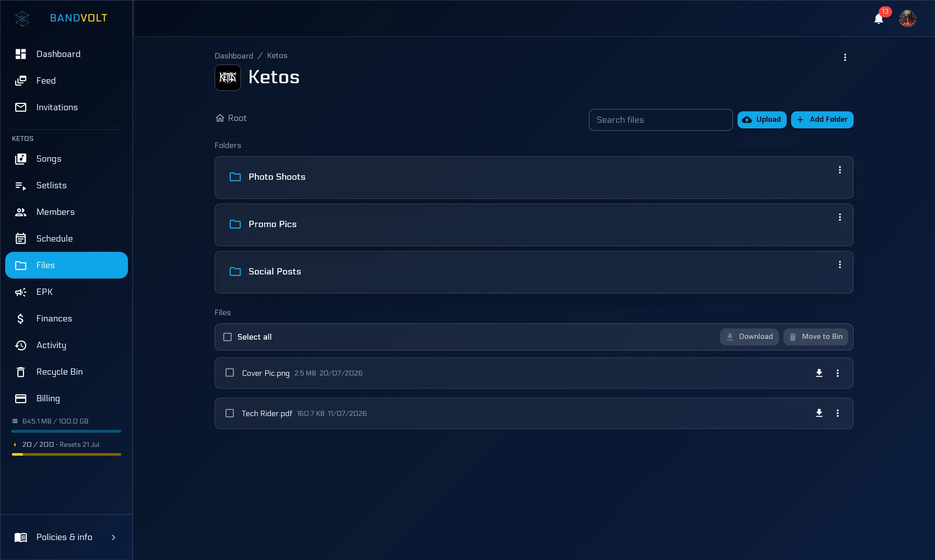935x560 pixels.
Task: Download Tech Rider.pdf via arrow icon
Action: point(819,413)
